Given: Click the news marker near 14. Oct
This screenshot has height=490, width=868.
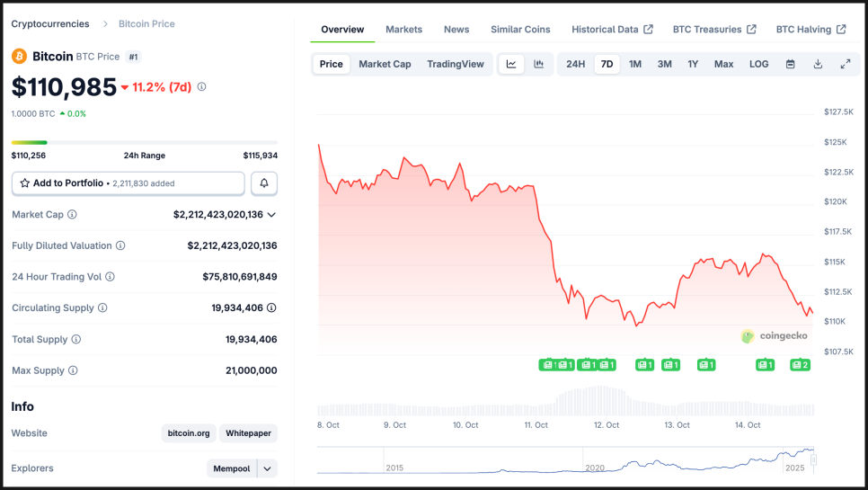Looking at the screenshot, I should 765,365.
